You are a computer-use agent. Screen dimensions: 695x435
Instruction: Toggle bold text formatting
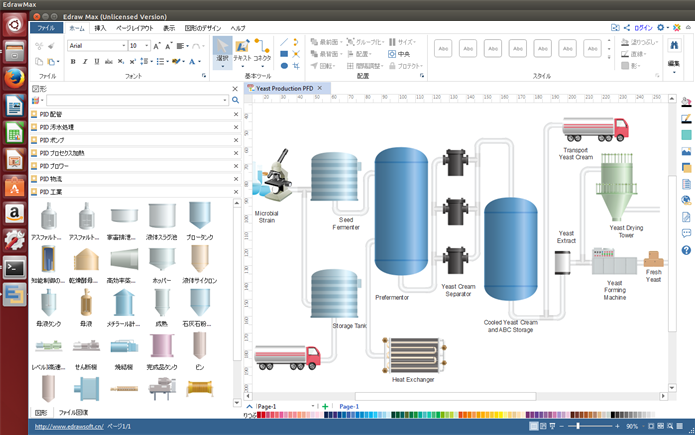[x=72, y=62]
